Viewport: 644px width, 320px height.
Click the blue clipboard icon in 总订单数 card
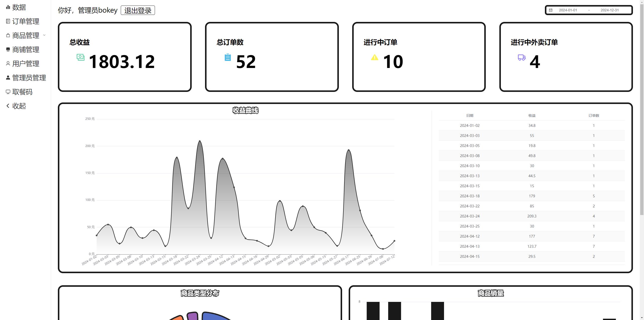[x=228, y=57]
